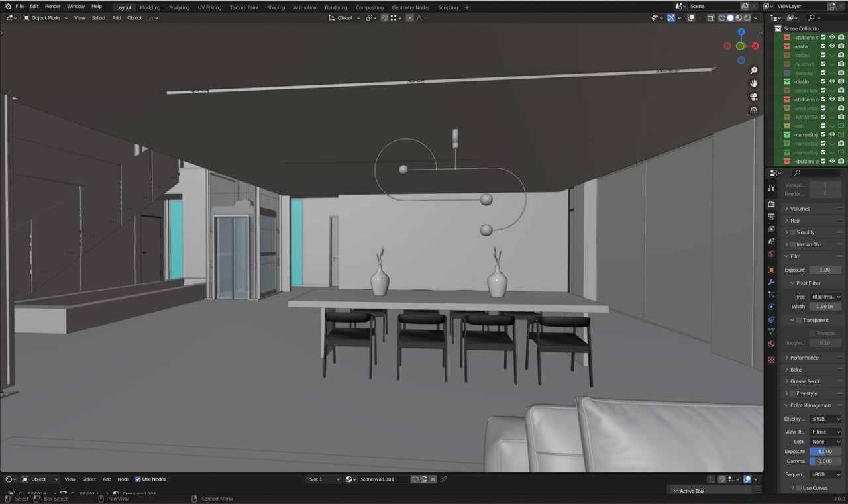Click the zoom magnifier viewport gizmo

[x=754, y=70]
